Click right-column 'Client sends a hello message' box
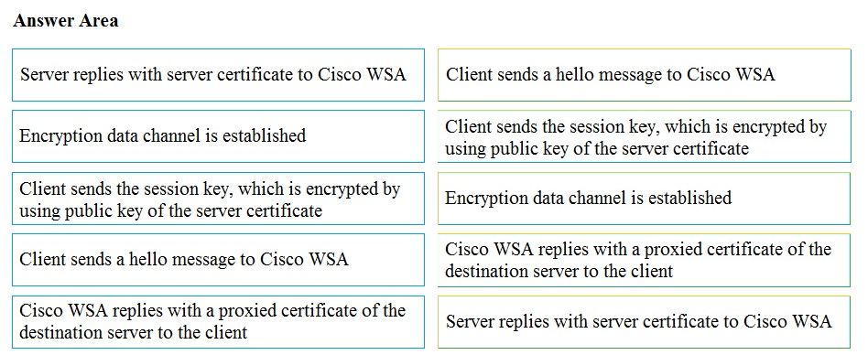 tap(645, 75)
